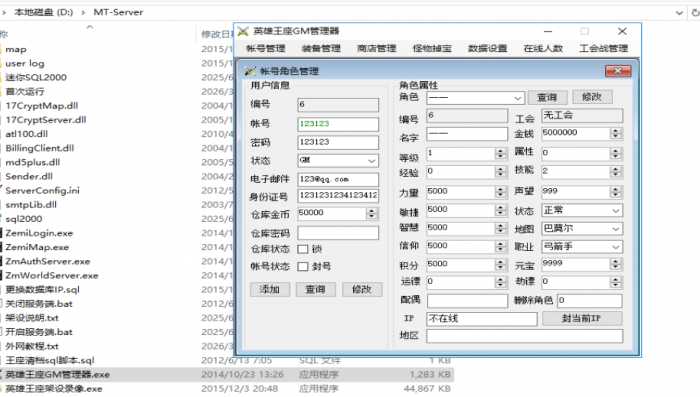
Task: Expand the 角色 selection dropdown
Action: [x=517, y=98]
